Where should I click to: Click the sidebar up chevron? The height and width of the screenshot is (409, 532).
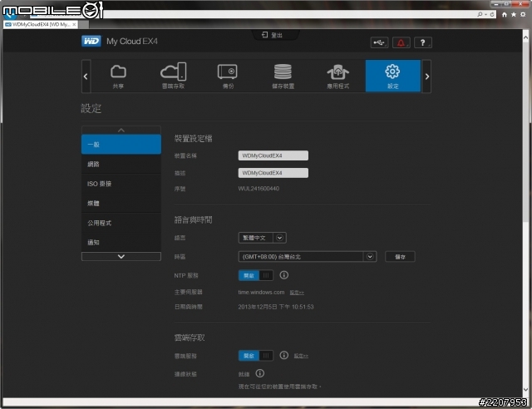(x=121, y=130)
